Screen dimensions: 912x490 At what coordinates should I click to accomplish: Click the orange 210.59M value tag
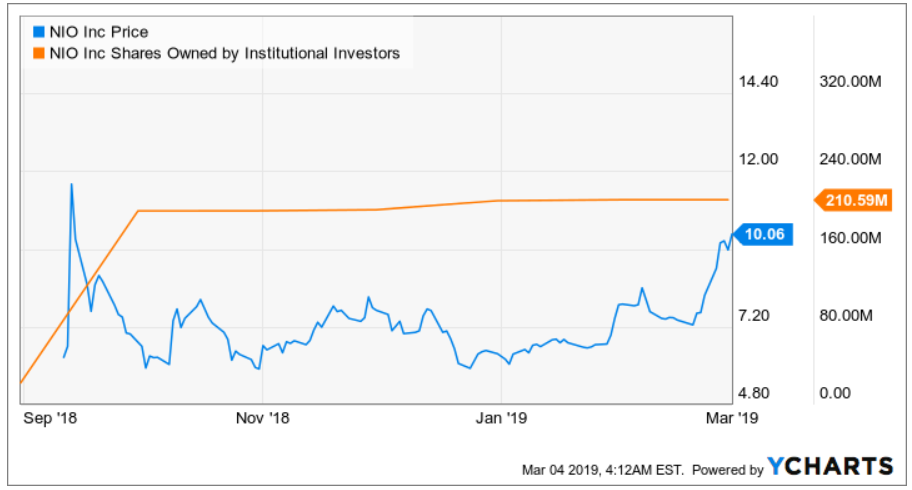point(856,200)
